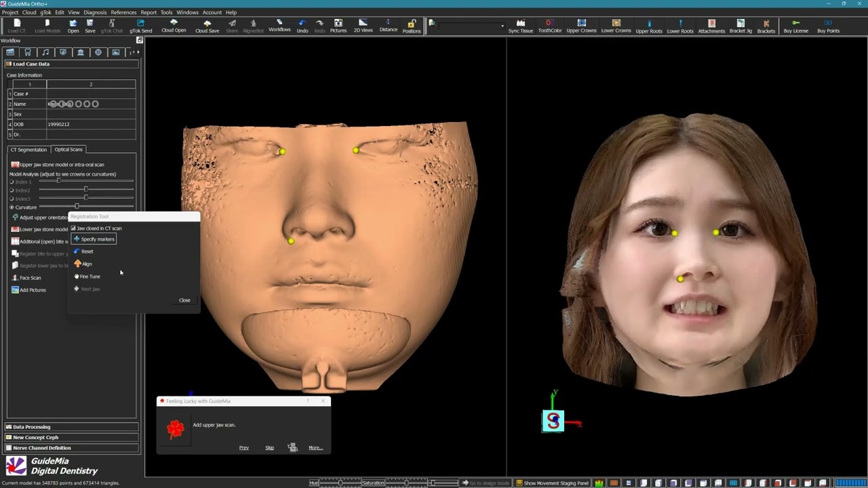Show more workflow tabs with right arrow
The image size is (868, 488).
[x=138, y=52]
